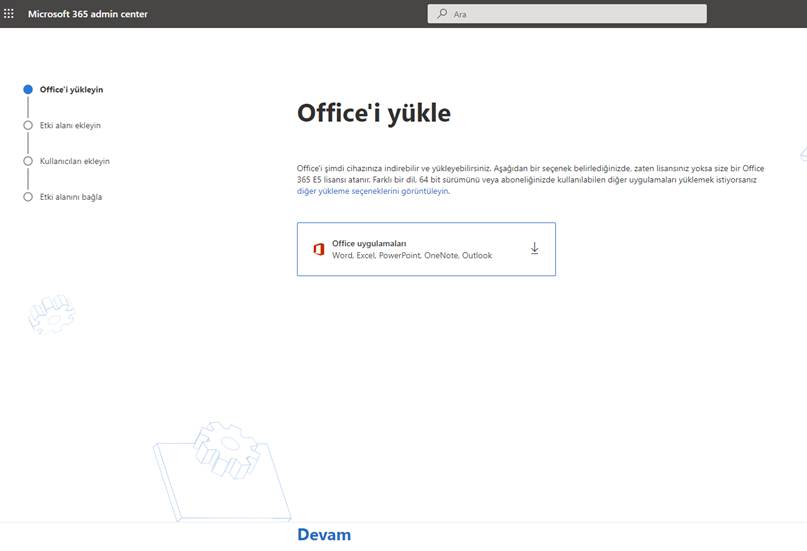This screenshot has width=807, height=551.
Task: Select the Office'i yükleyin step
Action: click(72, 90)
